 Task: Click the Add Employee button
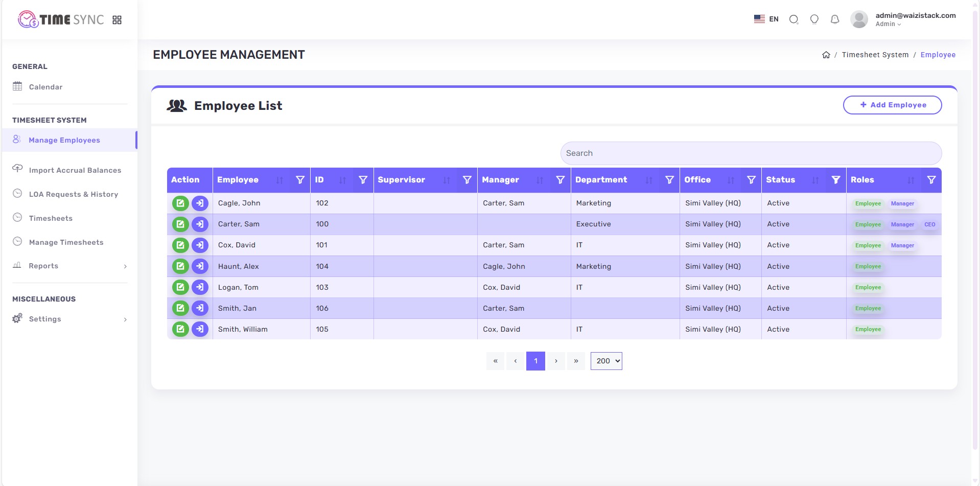point(892,105)
